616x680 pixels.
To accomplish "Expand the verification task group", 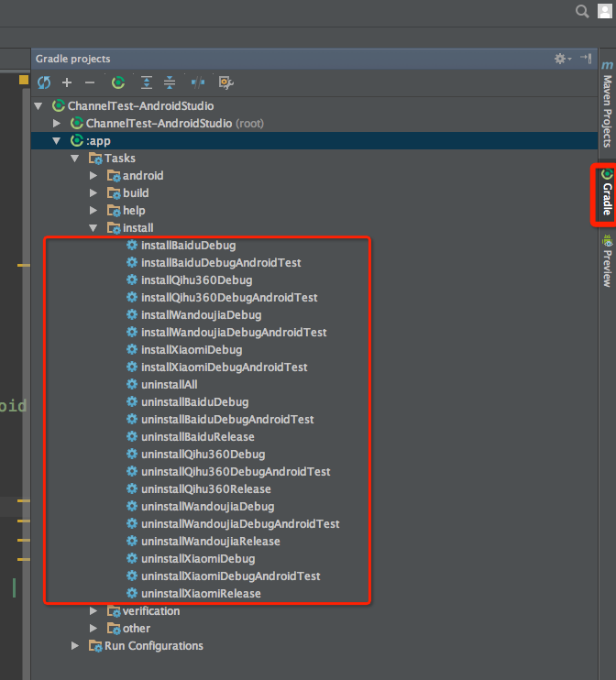I will pyautogui.click(x=93, y=611).
